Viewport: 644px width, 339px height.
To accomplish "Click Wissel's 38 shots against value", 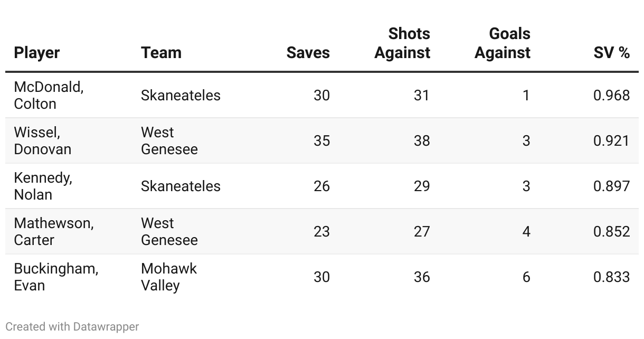I will point(421,141).
